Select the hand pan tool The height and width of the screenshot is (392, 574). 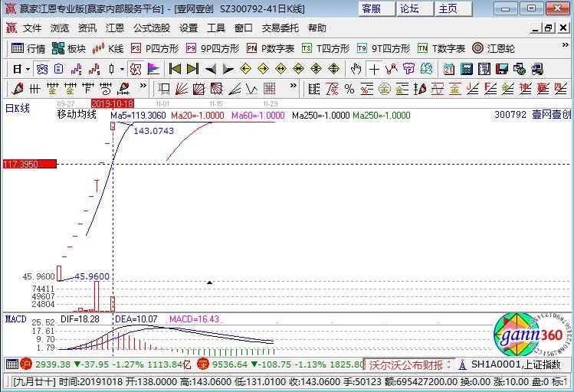pyautogui.click(x=356, y=69)
